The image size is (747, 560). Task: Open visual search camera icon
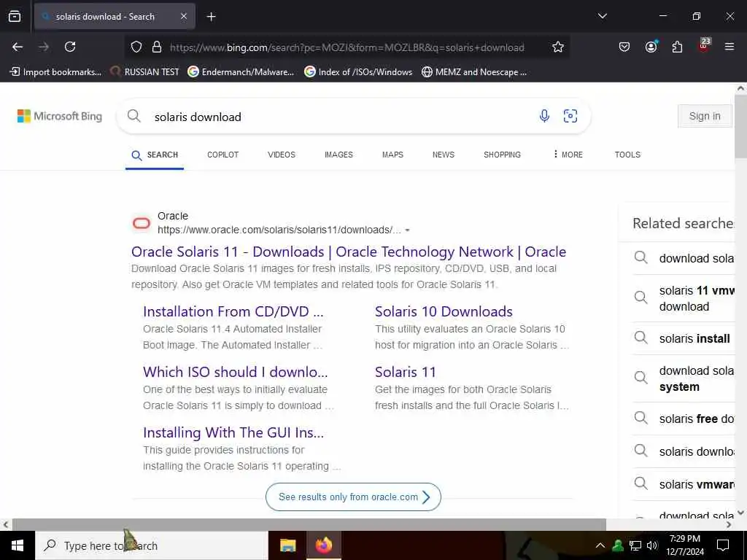pyautogui.click(x=570, y=116)
